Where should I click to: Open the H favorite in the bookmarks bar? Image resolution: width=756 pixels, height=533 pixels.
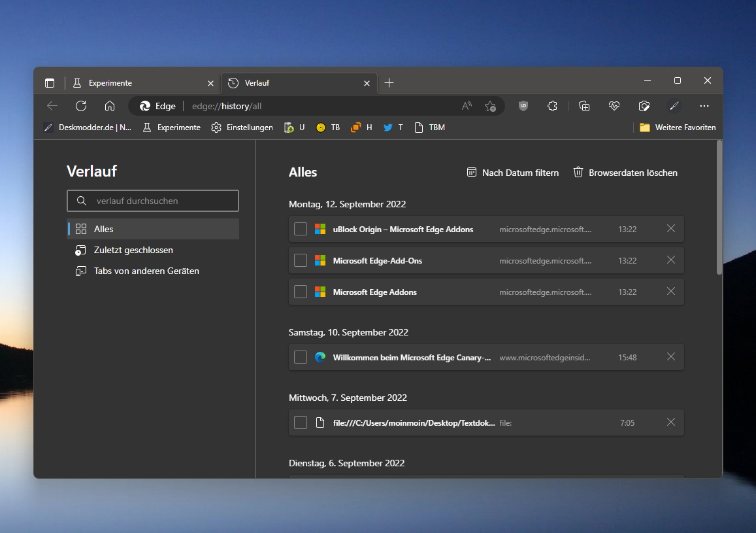click(x=361, y=128)
